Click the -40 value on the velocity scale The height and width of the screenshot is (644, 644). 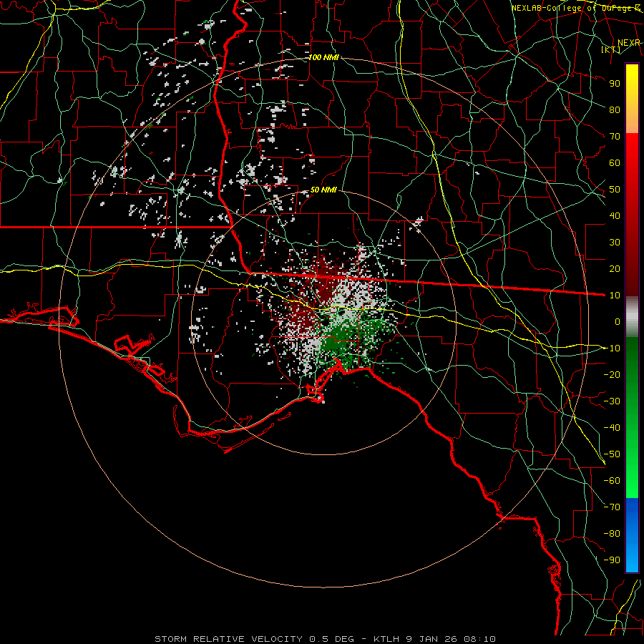(x=612, y=428)
